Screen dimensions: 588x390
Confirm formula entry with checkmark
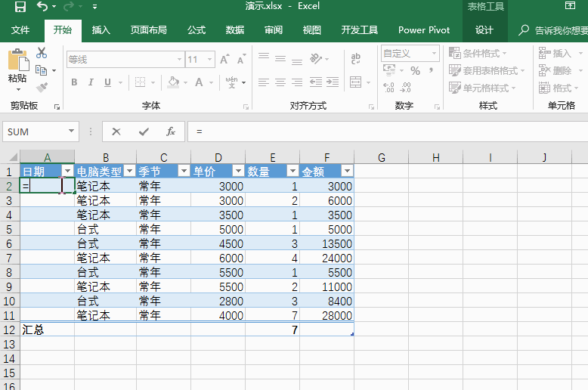click(x=144, y=132)
